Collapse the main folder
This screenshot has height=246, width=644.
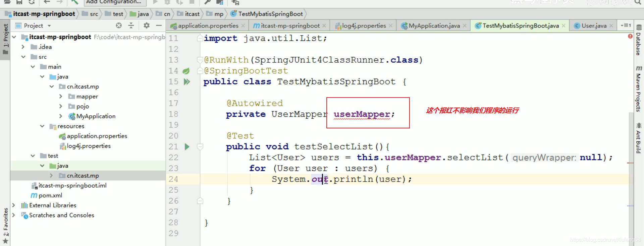tap(33, 67)
